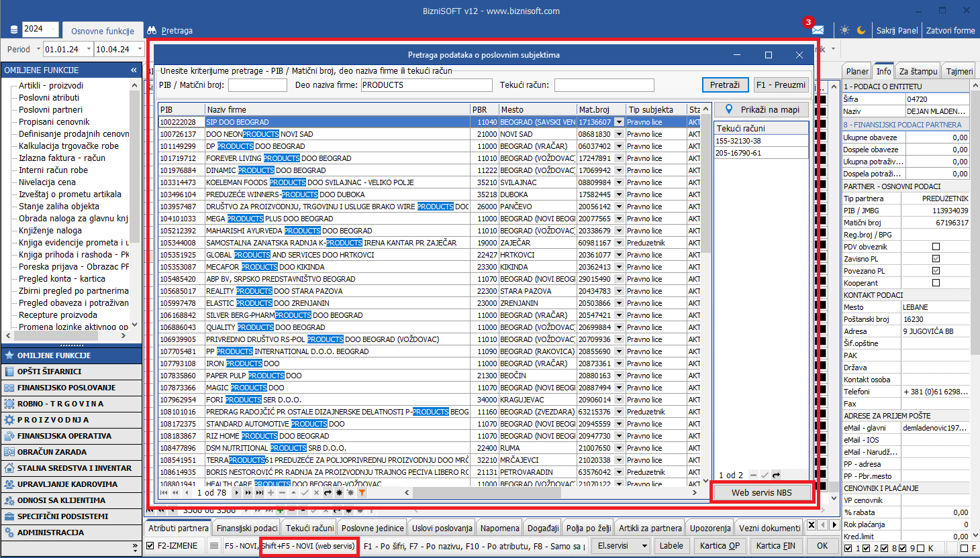Go to last record in results navigator
This screenshot has width=980, height=558.
coord(259,493)
